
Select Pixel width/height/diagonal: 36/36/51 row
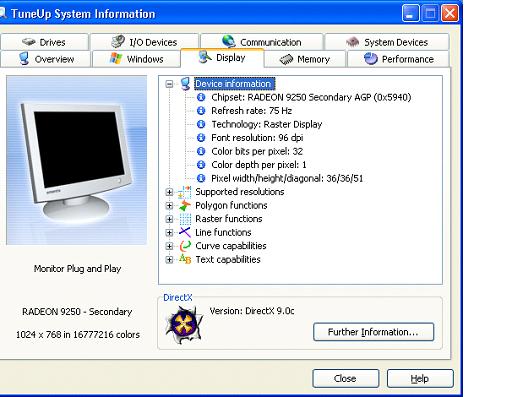[287, 178]
